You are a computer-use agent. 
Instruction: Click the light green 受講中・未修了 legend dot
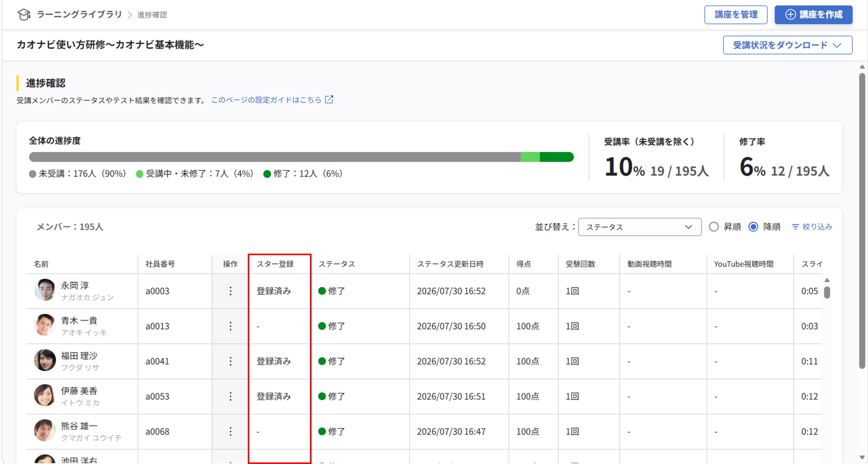139,174
